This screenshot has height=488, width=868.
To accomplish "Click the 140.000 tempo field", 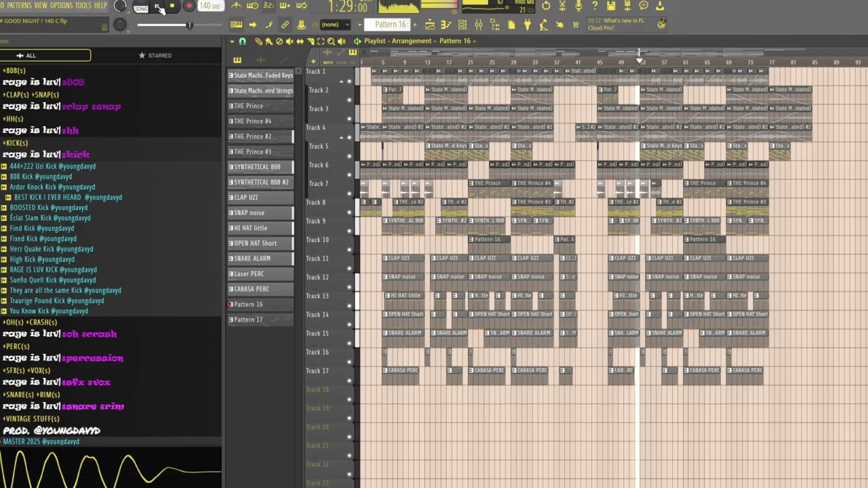I will (210, 6).
